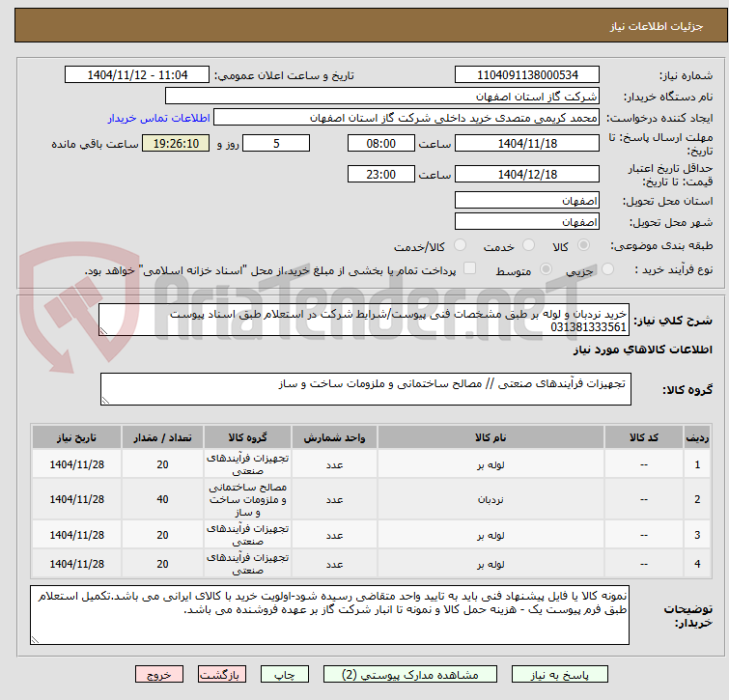Click the price validity date 1404/12/18
729x700 pixels.
[x=527, y=175]
